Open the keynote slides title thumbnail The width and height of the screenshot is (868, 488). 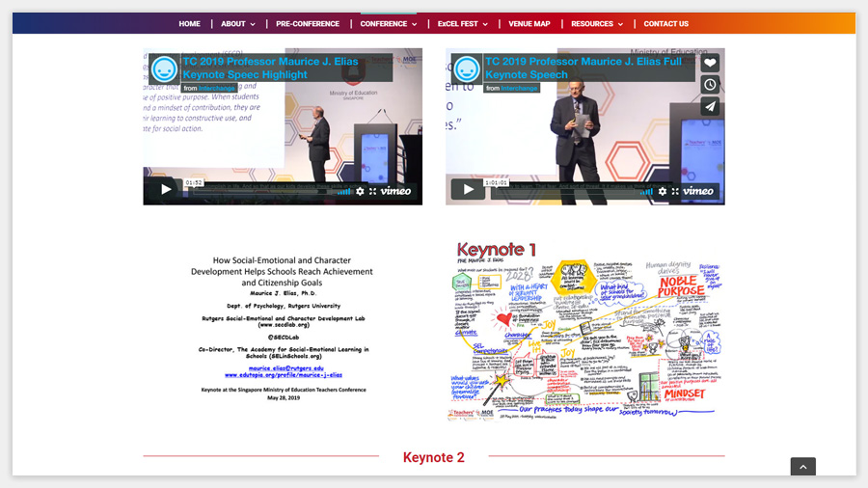coord(283,329)
